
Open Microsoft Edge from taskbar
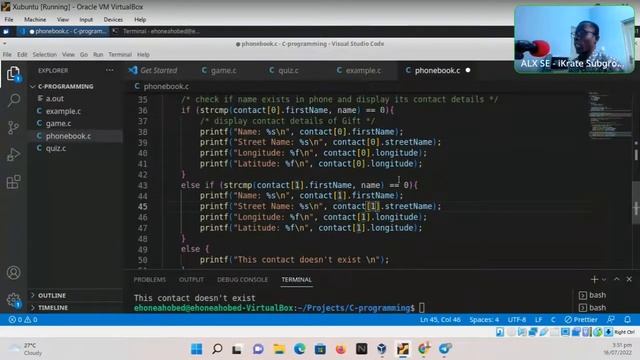click(300, 349)
